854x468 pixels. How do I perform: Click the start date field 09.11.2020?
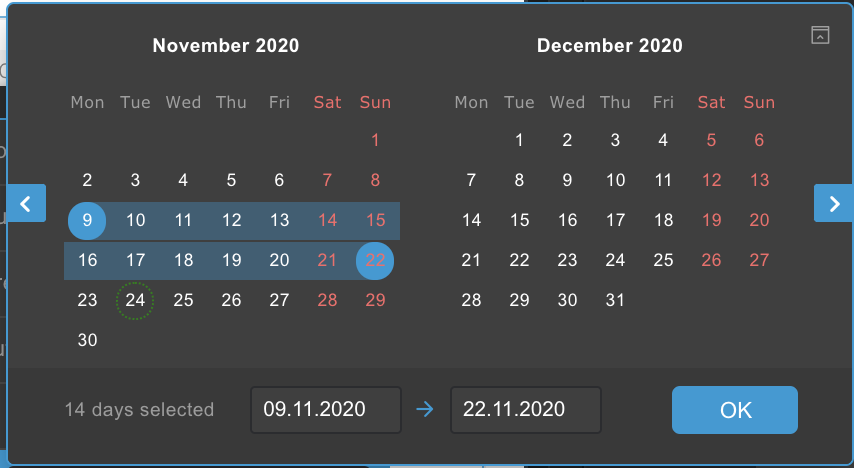coord(325,410)
